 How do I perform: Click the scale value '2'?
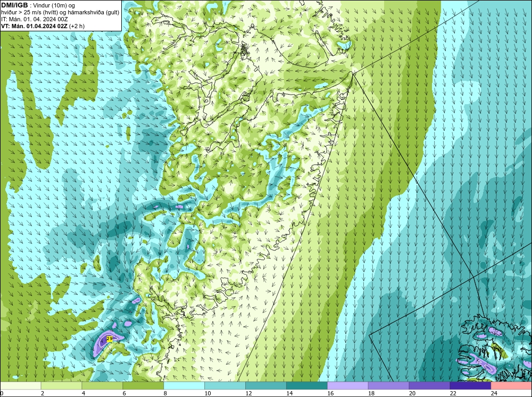43,393
